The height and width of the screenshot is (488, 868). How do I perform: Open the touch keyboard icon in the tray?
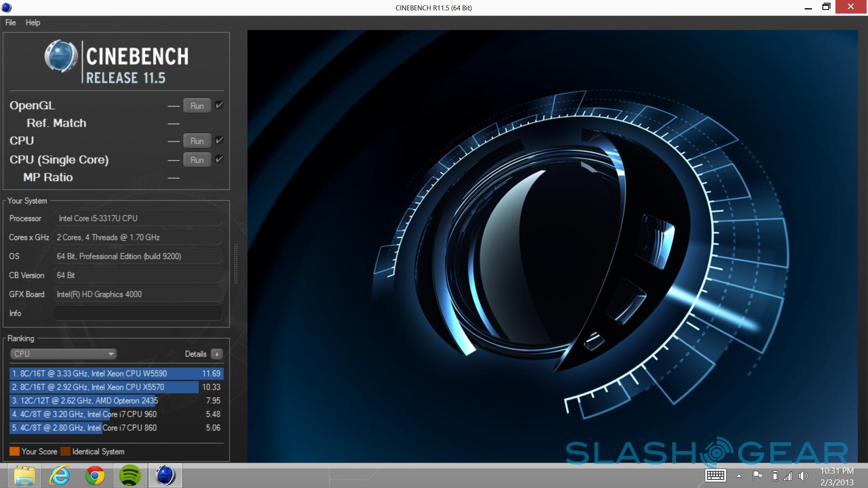715,475
